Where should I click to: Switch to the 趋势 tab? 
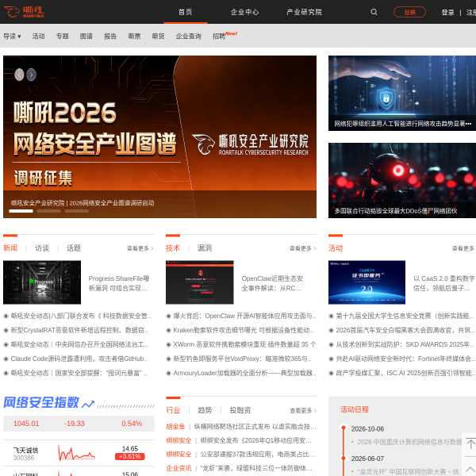205,410
